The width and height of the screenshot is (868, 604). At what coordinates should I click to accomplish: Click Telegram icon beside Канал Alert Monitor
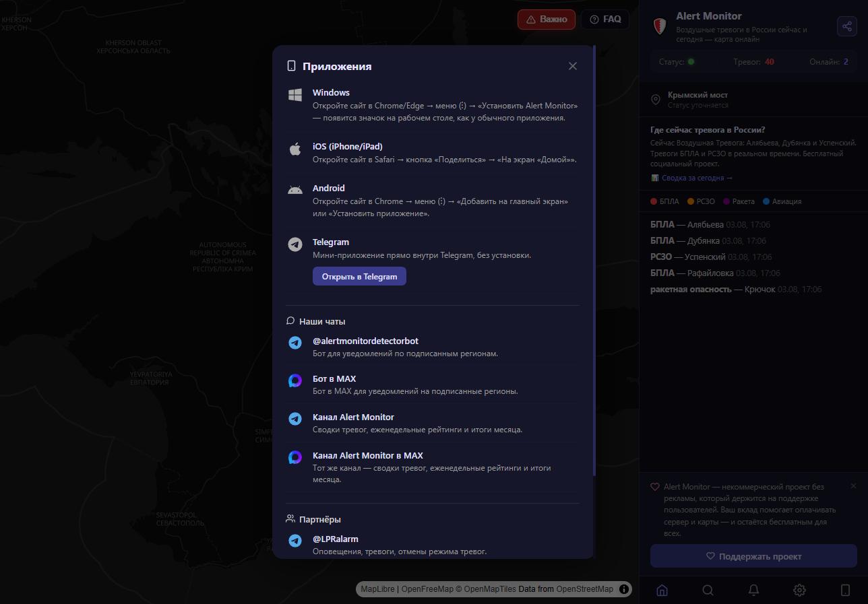coord(295,419)
